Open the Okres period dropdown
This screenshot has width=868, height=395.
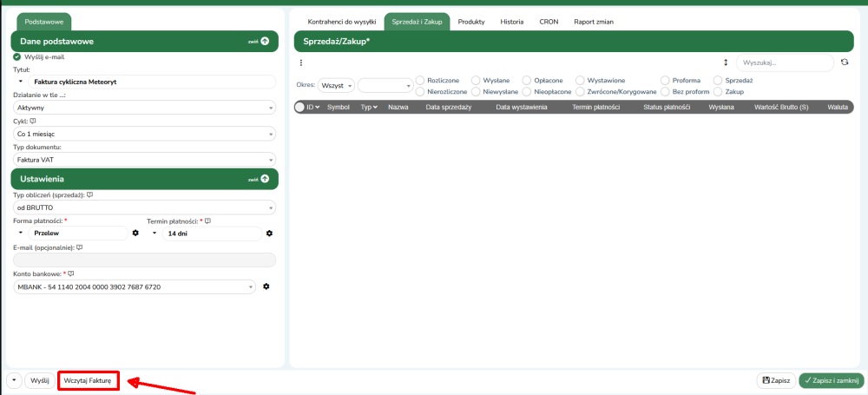click(337, 86)
